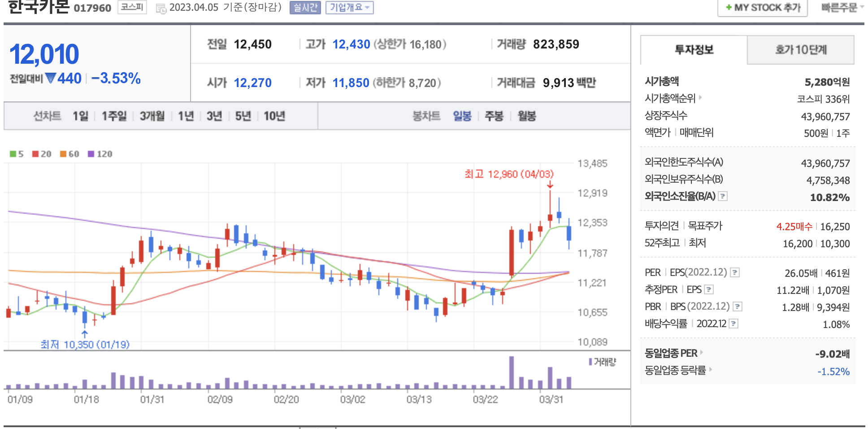
Task: Open the help icon next to 추정PER EPS
Action: pyautogui.click(x=709, y=289)
